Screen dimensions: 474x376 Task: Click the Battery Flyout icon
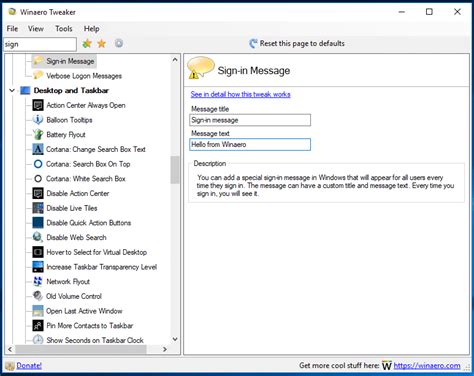(38, 135)
